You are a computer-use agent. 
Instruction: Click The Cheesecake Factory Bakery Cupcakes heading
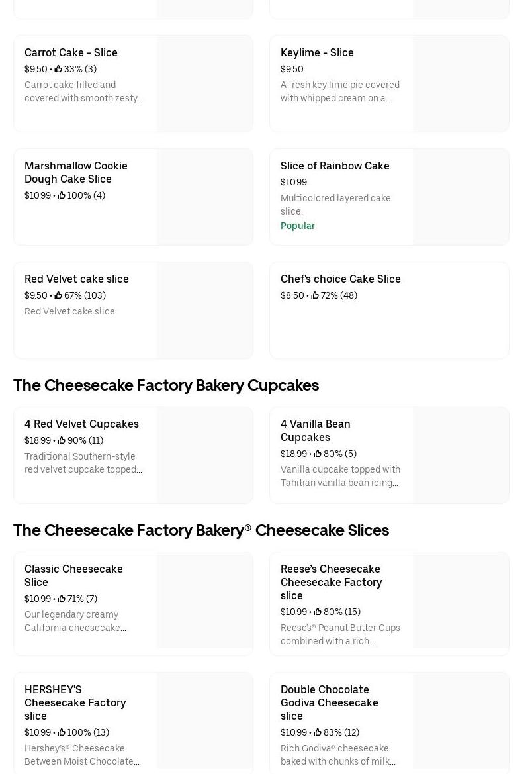tap(166, 385)
